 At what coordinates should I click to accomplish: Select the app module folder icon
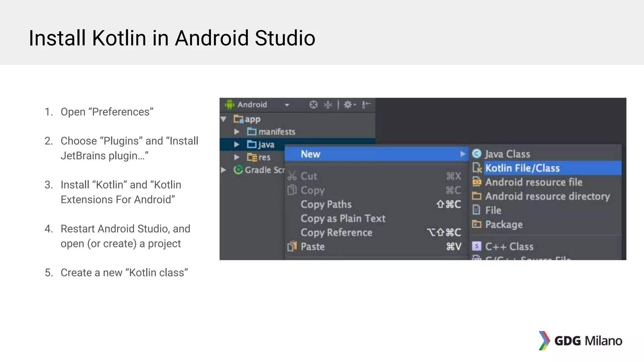(x=239, y=119)
